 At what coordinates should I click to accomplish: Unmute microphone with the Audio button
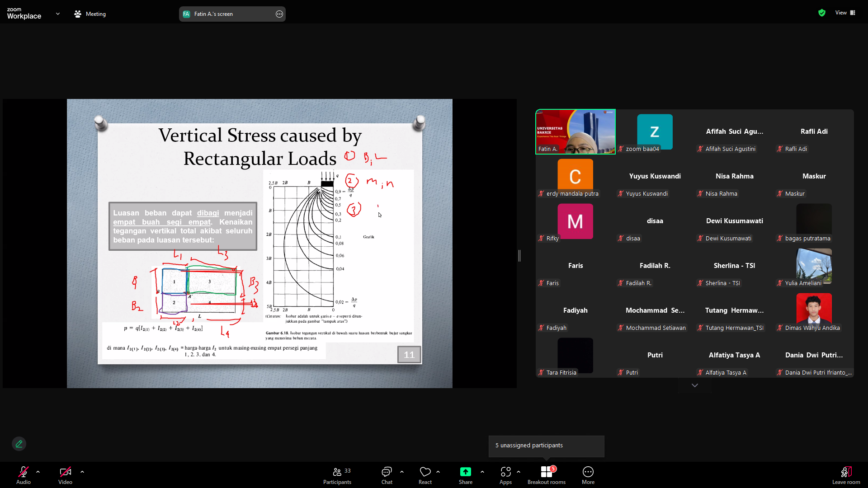pyautogui.click(x=24, y=475)
